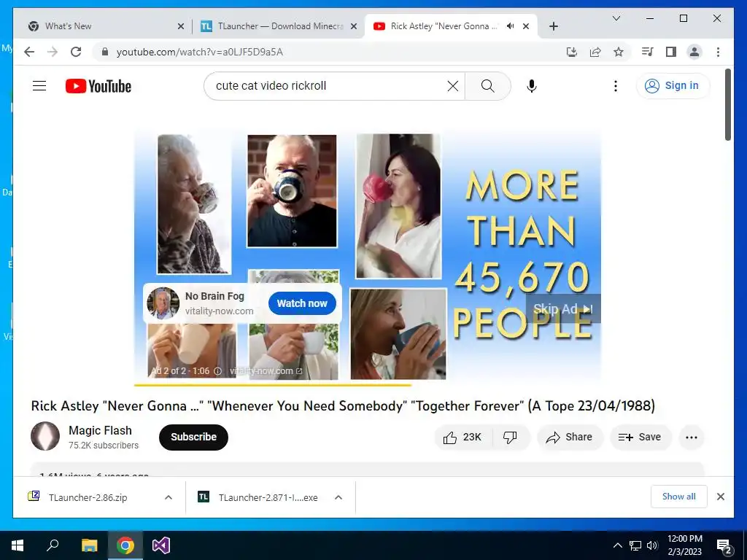Image resolution: width=747 pixels, height=560 pixels.
Task: Show hidden system tray icons
Action: click(x=617, y=545)
